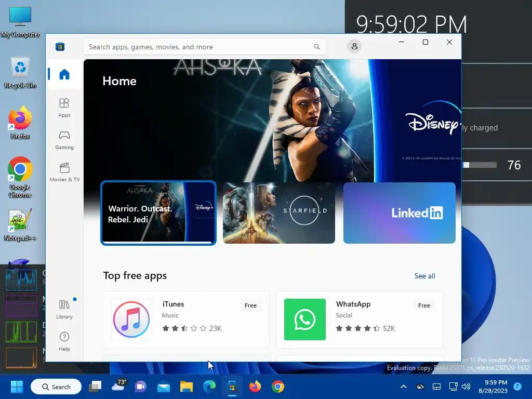
Task: Select the Ahsoka 'Warrior. Outcast.' banner card
Action: [x=158, y=212]
